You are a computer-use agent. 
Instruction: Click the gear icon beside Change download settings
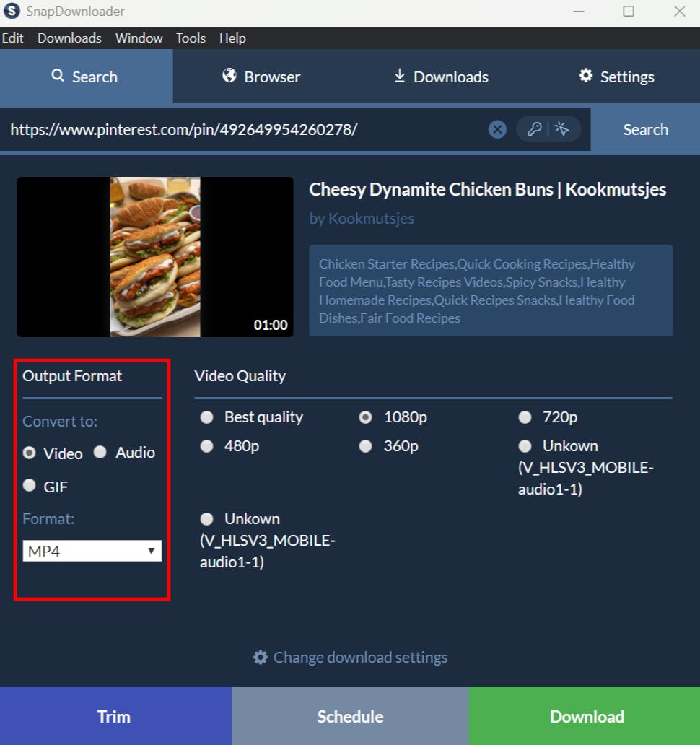(261, 658)
